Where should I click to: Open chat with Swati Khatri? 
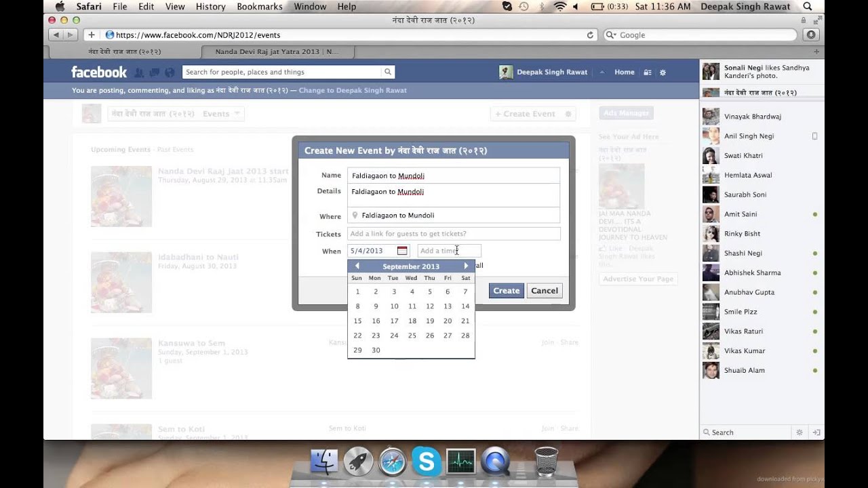tap(762, 156)
